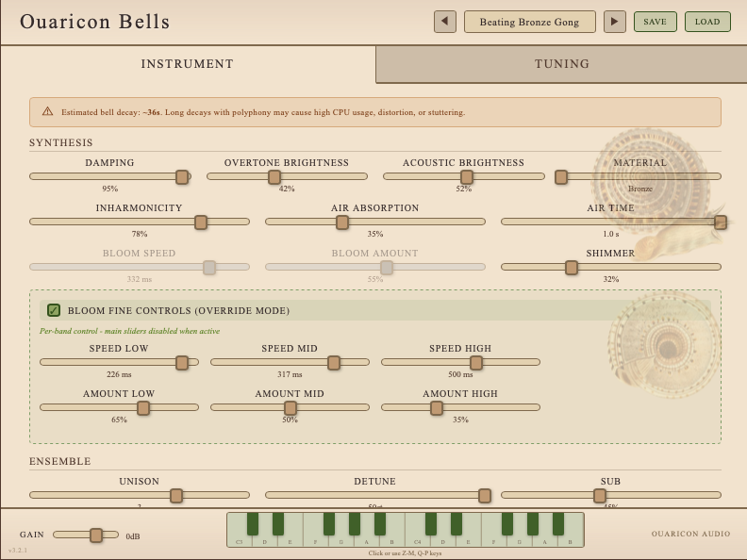This screenshot has height=560, width=747.
Task: Go to the previous preset with left arrow
Action: [x=444, y=22]
